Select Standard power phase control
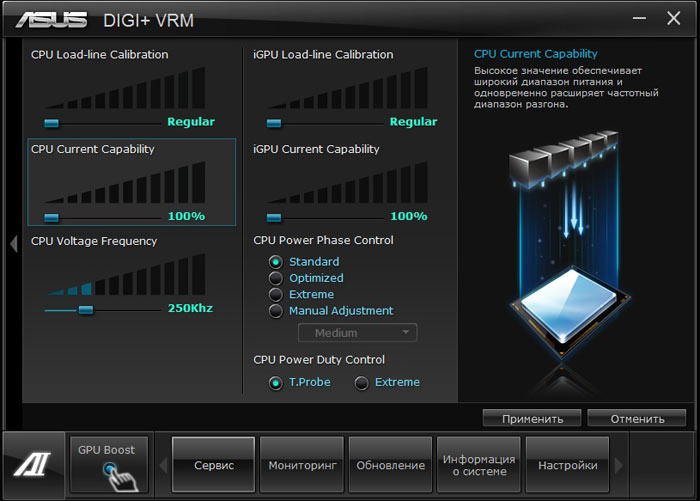This screenshot has height=501, width=700. click(275, 262)
